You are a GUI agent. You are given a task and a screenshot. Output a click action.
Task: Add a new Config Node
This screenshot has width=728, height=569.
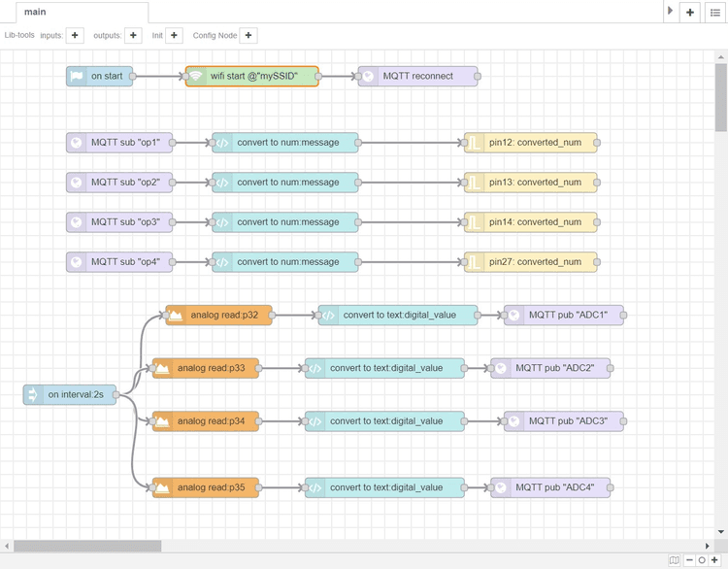pyautogui.click(x=248, y=35)
